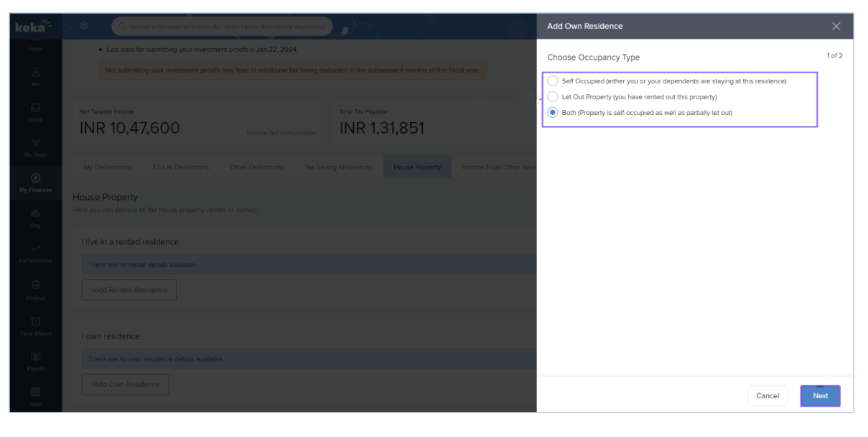Choose the Let Out Property option

pos(552,97)
